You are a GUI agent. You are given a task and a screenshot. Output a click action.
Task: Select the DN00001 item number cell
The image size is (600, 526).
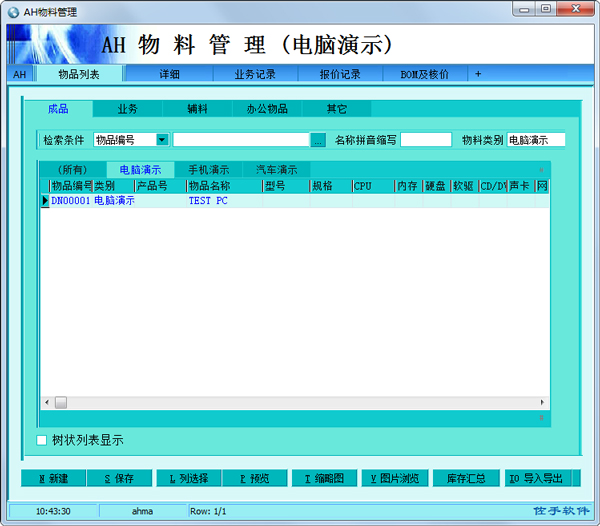tap(71, 200)
